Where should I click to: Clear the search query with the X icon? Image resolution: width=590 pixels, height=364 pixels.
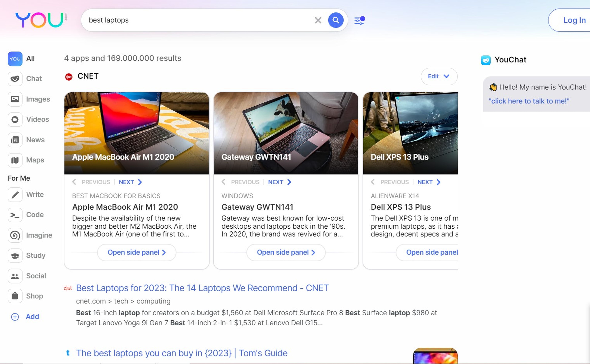point(318,20)
